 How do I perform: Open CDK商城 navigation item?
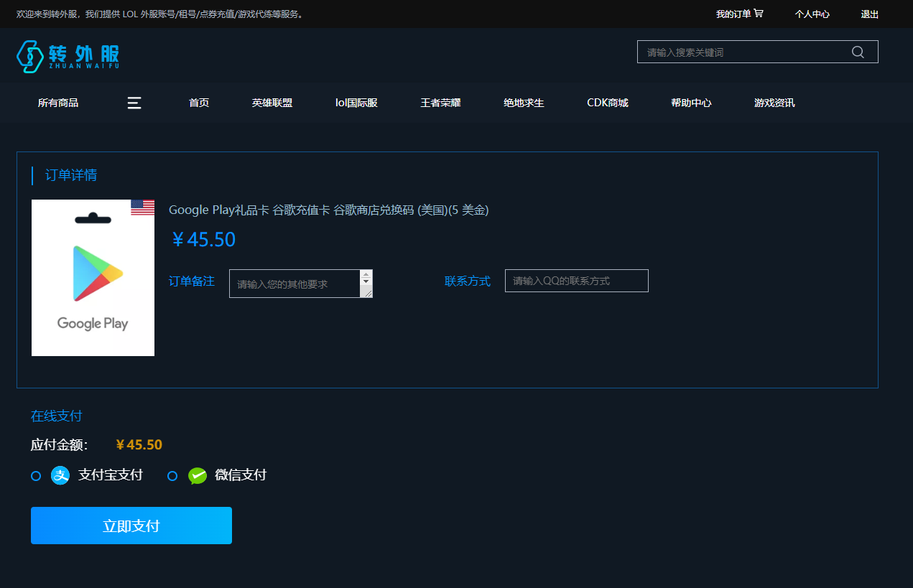[608, 103]
